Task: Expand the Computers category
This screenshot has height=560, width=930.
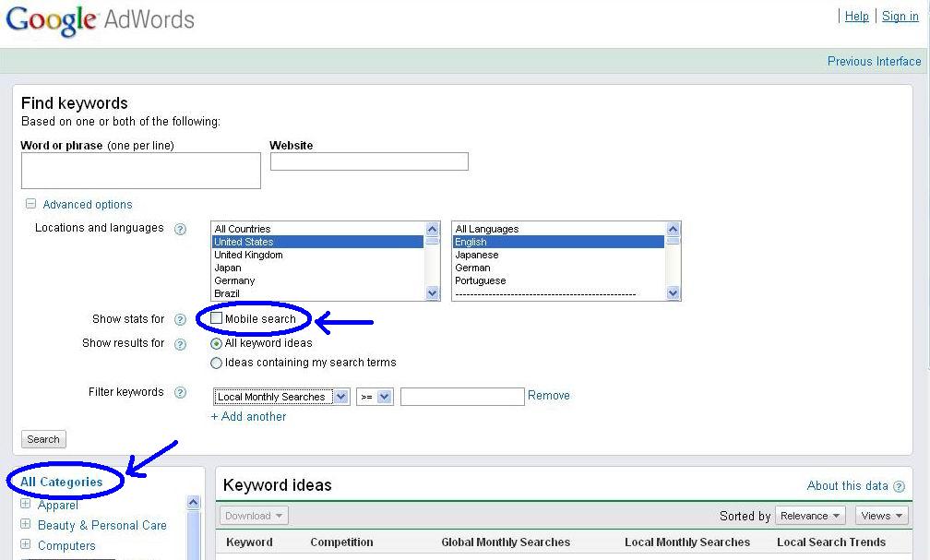Action: coord(26,544)
